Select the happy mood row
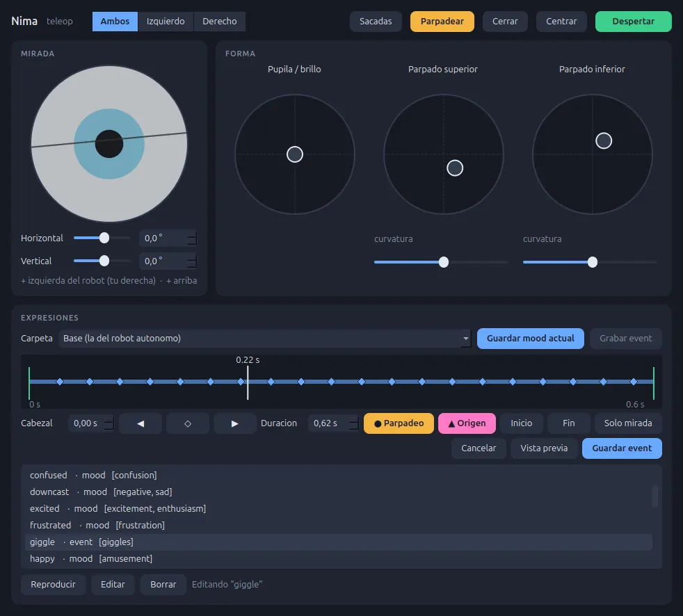This screenshot has height=616, width=683. point(338,558)
